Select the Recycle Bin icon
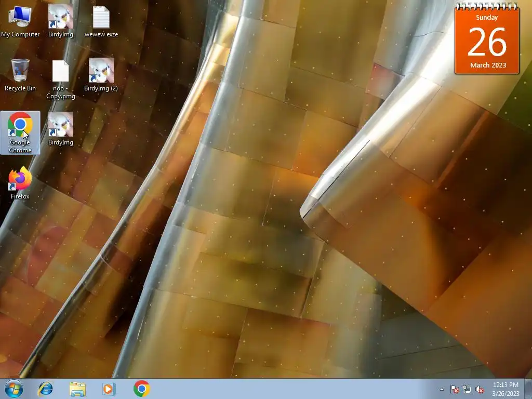Image resolution: width=532 pixels, height=399 pixels. [x=20, y=75]
